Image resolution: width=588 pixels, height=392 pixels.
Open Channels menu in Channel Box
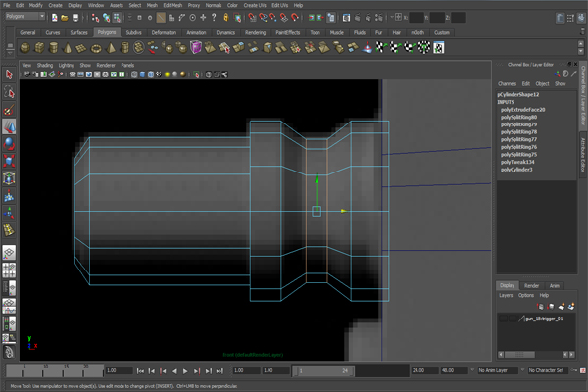(507, 84)
